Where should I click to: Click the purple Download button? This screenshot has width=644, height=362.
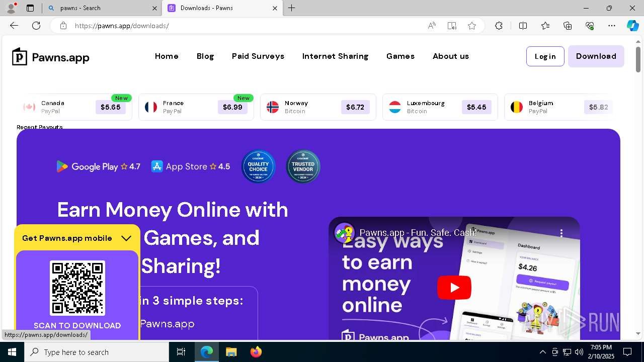pyautogui.click(x=596, y=56)
